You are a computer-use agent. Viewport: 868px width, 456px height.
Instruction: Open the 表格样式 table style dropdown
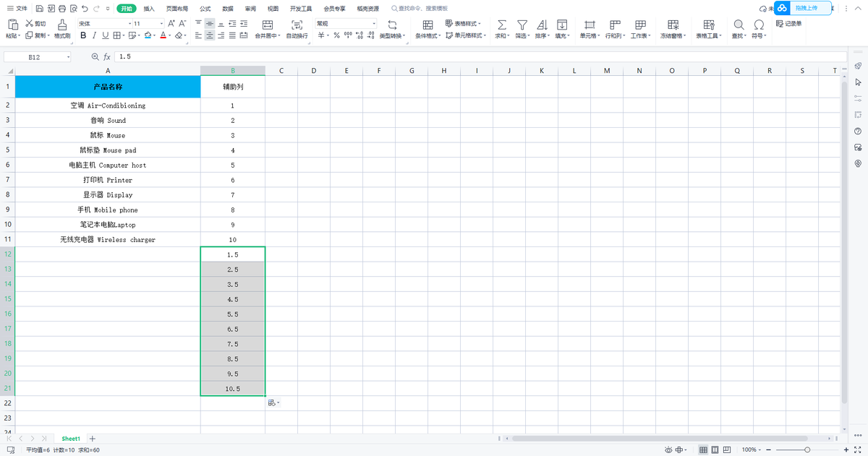point(464,23)
